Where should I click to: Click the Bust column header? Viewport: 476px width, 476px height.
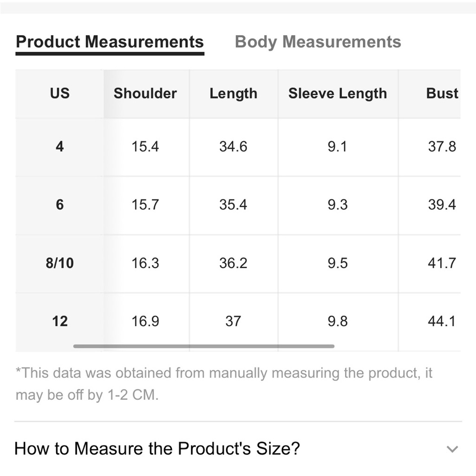[x=442, y=93]
